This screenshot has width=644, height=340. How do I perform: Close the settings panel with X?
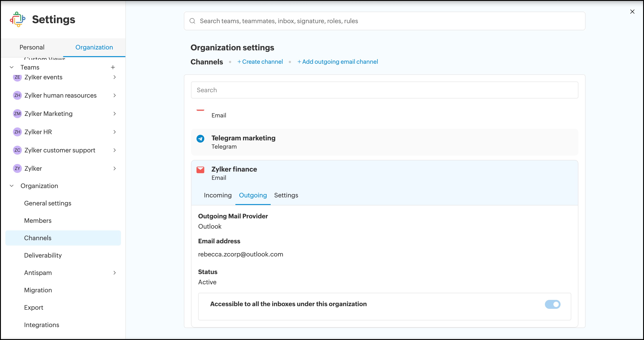click(x=632, y=12)
